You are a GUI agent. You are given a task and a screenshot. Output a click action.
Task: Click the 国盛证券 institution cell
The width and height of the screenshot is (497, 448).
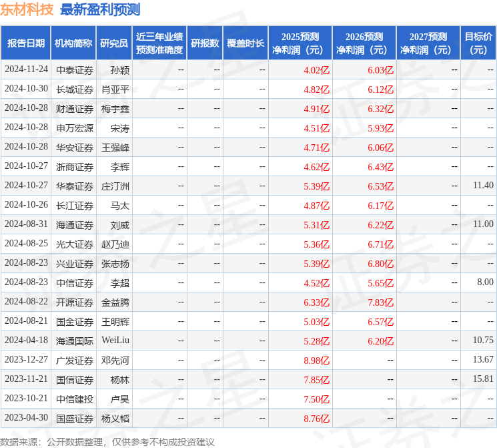75,419
